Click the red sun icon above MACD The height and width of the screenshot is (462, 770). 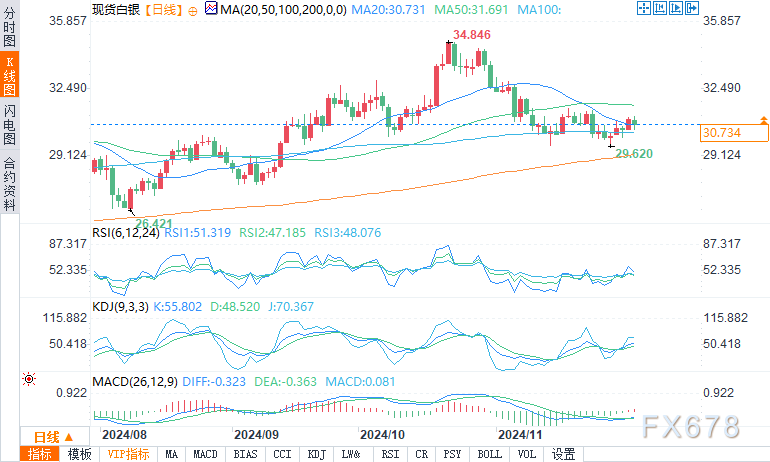coord(28,379)
